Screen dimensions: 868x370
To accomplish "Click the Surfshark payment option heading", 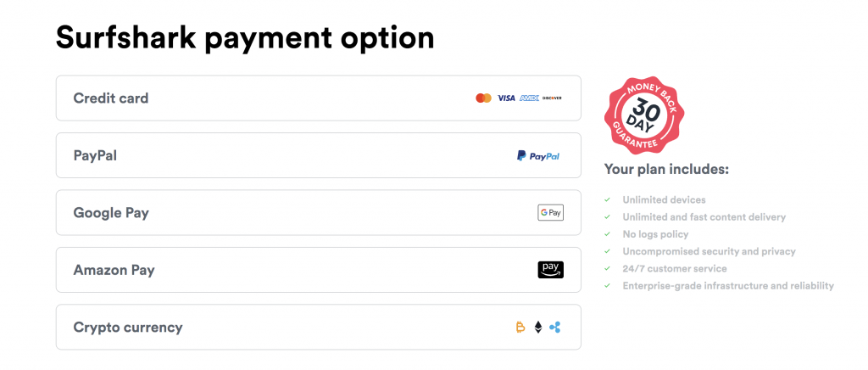I will [x=245, y=38].
